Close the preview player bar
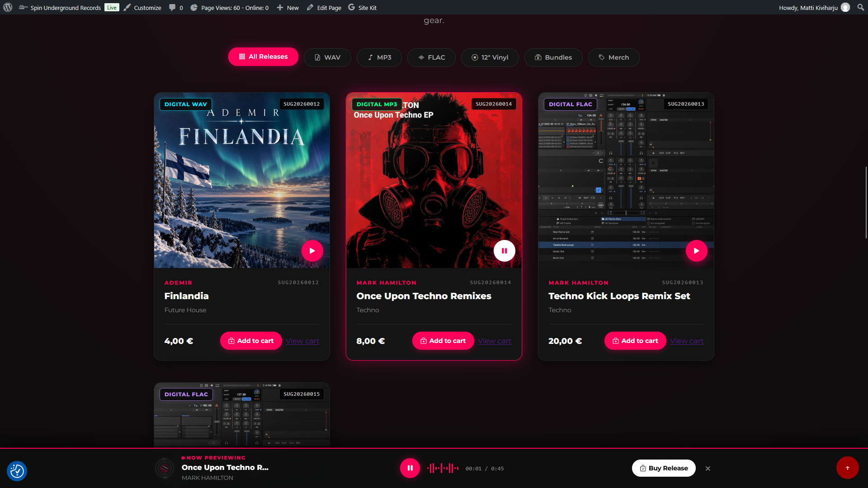Image resolution: width=868 pixels, height=488 pixels. click(x=708, y=469)
